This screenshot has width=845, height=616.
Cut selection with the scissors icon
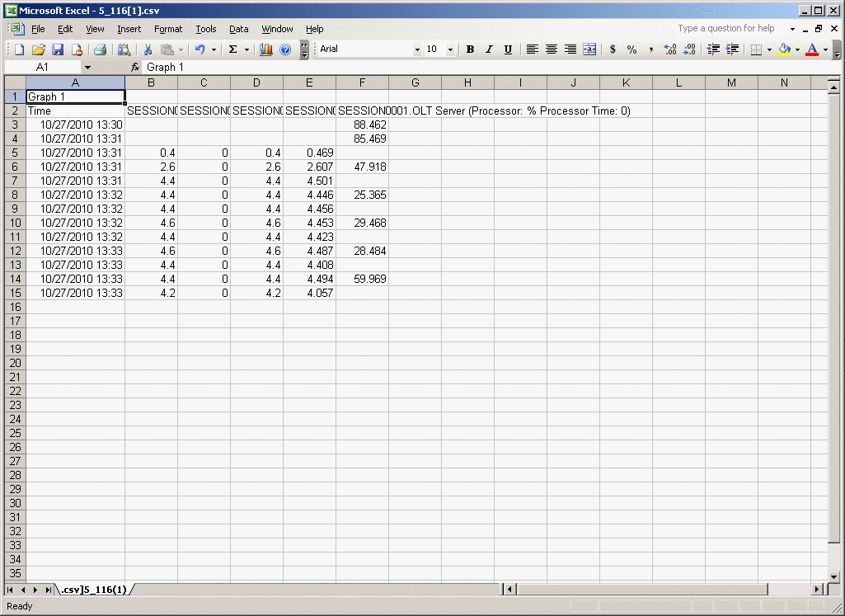click(x=147, y=49)
